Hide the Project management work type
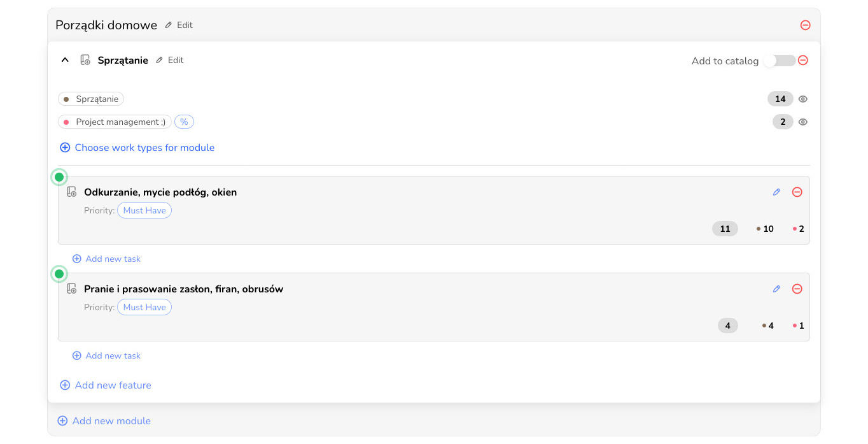The height and width of the screenshot is (444, 868). (x=803, y=122)
